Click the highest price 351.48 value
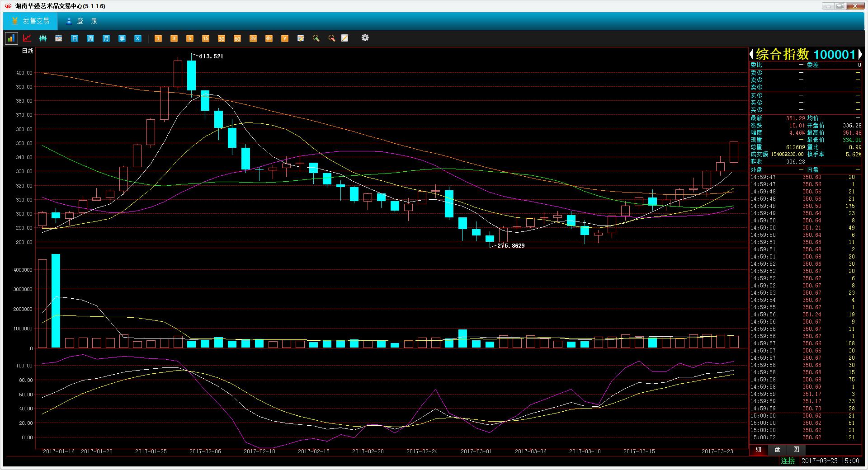Screen dimensions: 868x470 [852, 133]
